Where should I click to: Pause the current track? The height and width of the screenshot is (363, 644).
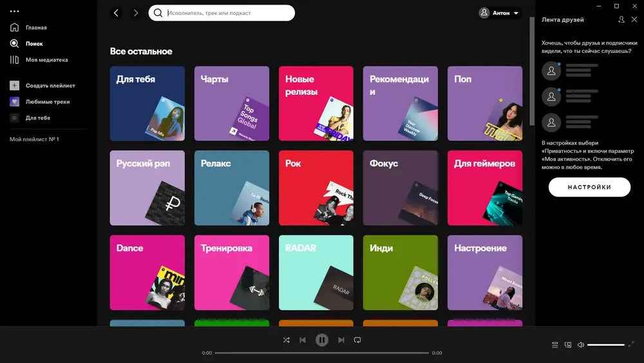coord(322,340)
